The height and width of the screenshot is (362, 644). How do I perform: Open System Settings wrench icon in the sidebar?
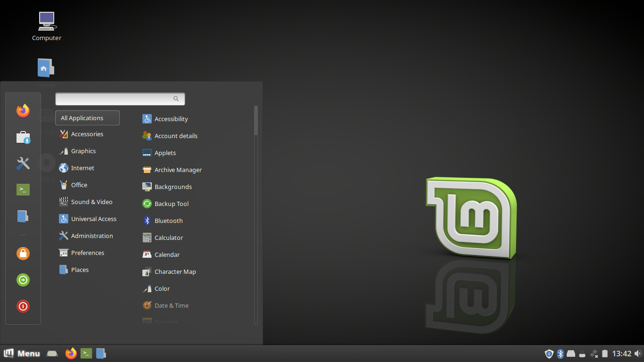click(x=23, y=164)
